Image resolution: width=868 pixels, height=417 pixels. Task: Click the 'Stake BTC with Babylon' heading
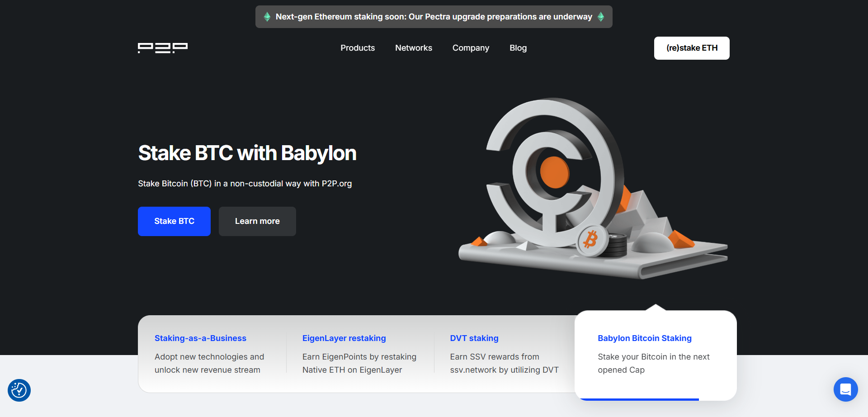coord(247,153)
